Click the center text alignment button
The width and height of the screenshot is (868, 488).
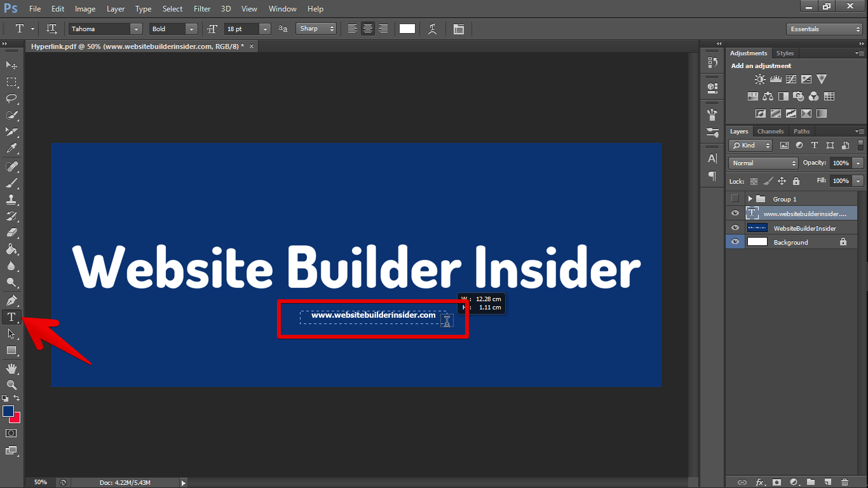coord(367,29)
